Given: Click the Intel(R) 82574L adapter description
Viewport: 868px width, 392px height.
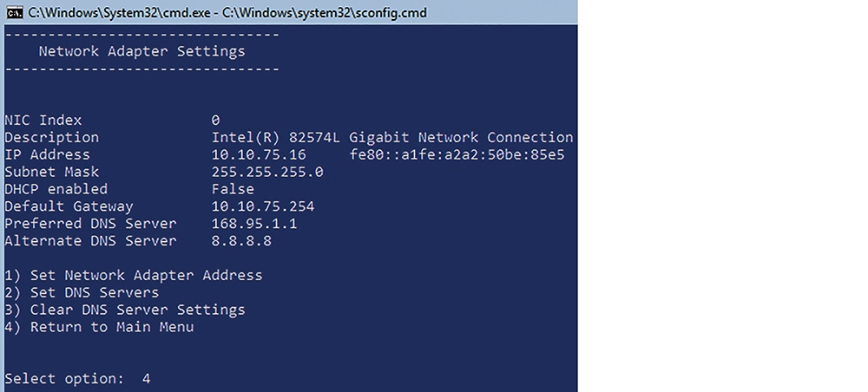Looking at the screenshot, I should click(392, 138).
